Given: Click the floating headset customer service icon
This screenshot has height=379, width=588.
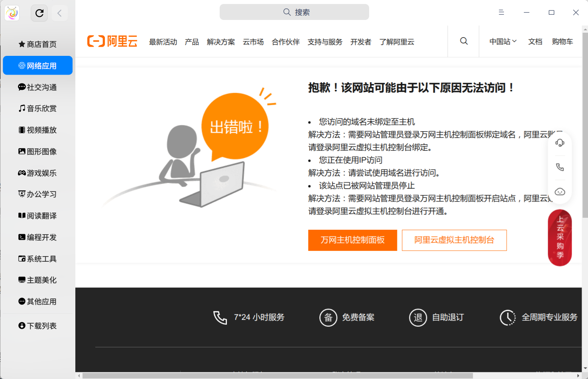Looking at the screenshot, I should coord(560,143).
